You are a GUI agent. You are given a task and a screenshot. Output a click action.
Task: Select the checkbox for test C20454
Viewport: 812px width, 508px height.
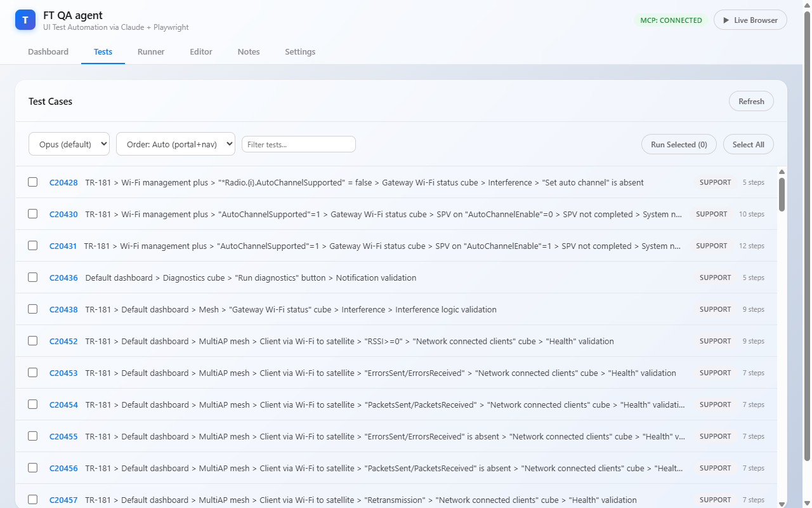(x=33, y=404)
